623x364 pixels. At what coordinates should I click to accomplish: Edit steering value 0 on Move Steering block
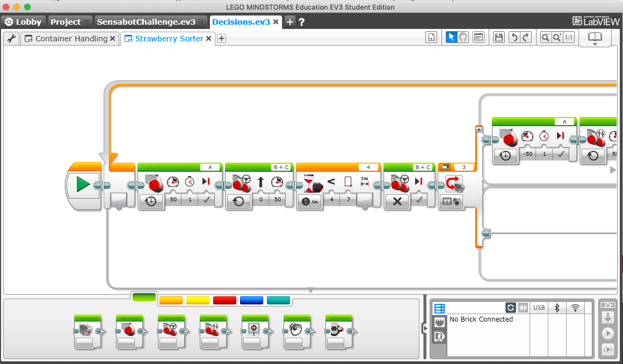point(260,200)
